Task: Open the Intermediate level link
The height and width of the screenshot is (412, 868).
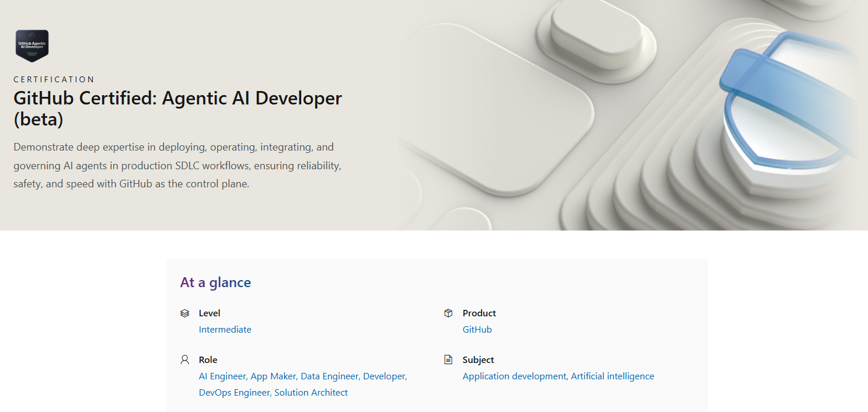Action: click(225, 330)
